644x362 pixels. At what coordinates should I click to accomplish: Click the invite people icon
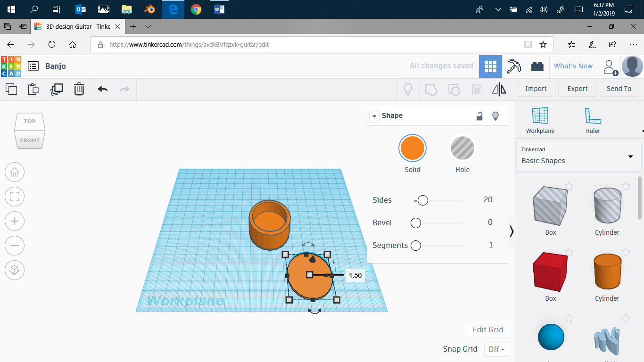click(x=611, y=67)
